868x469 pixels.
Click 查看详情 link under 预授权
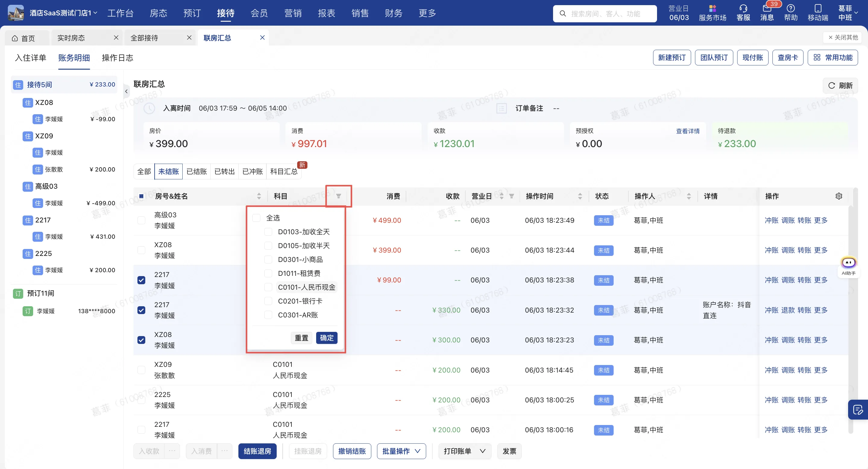point(688,131)
